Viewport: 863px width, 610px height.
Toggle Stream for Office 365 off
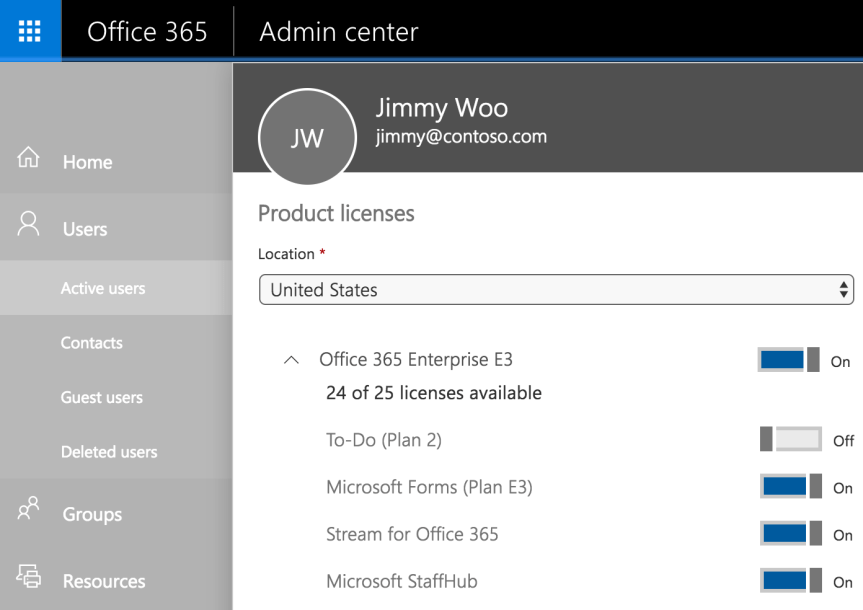click(x=789, y=534)
